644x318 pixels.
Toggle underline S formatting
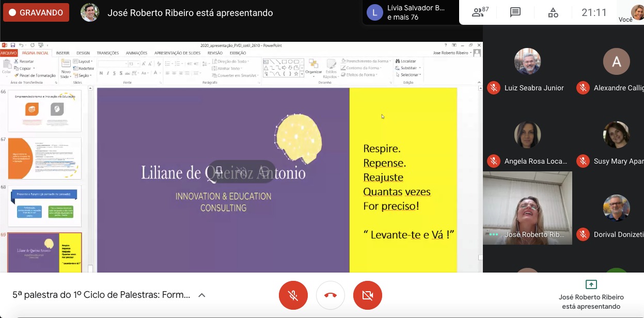tap(115, 73)
